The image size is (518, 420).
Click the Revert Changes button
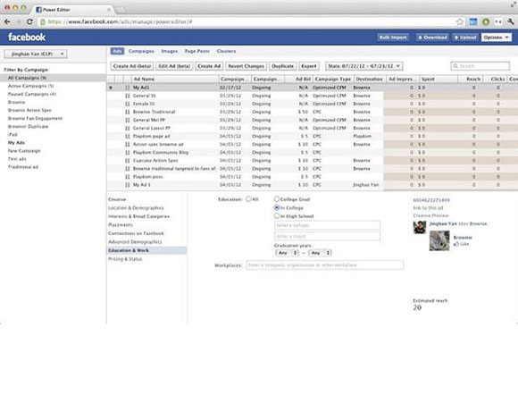246,66
